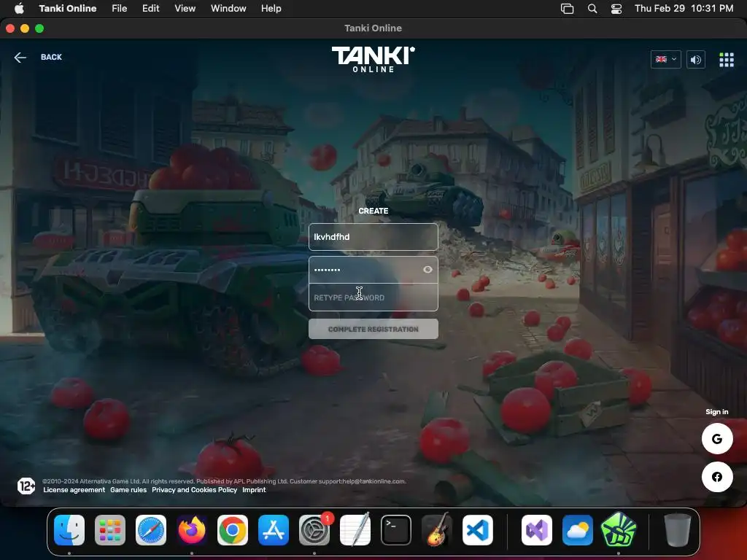Launch Safari from the Dock
This screenshot has width=747, height=560.
pyautogui.click(x=151, y=530)
